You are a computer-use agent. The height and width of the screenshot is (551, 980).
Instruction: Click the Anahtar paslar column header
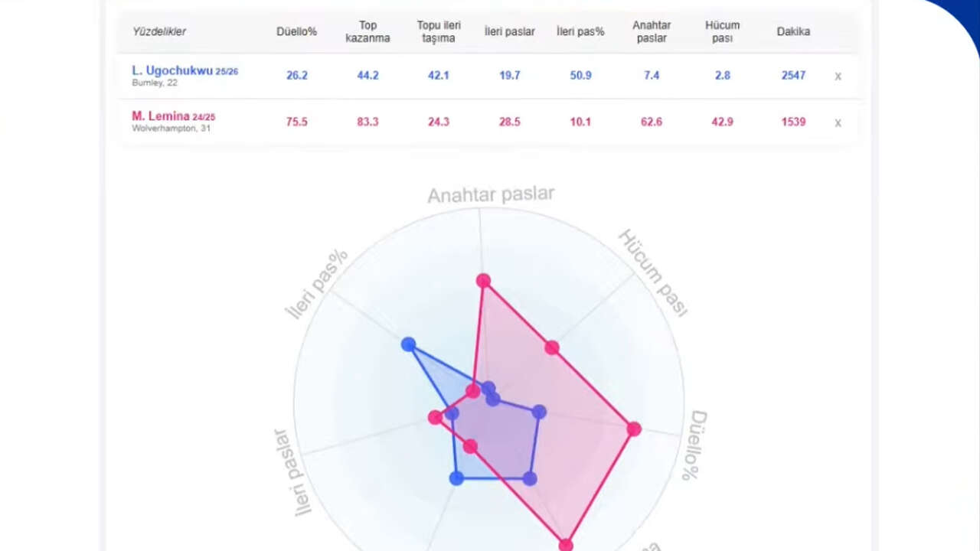click(x=652, y=31)
